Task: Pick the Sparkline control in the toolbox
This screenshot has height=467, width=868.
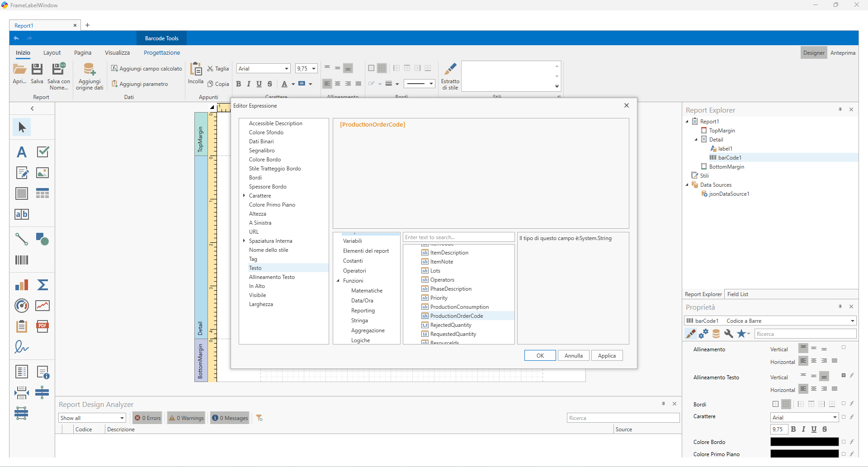Action: 42,306
